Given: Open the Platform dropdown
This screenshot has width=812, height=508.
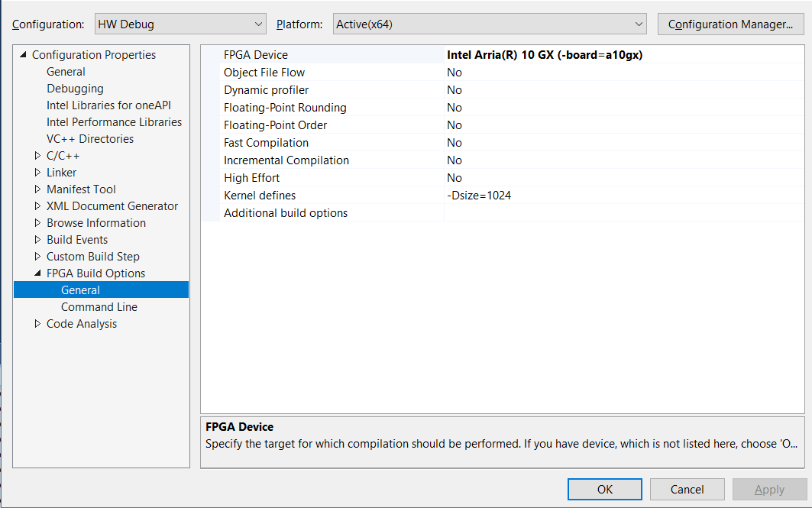Looking at the screenshot, I should [490, 24].
